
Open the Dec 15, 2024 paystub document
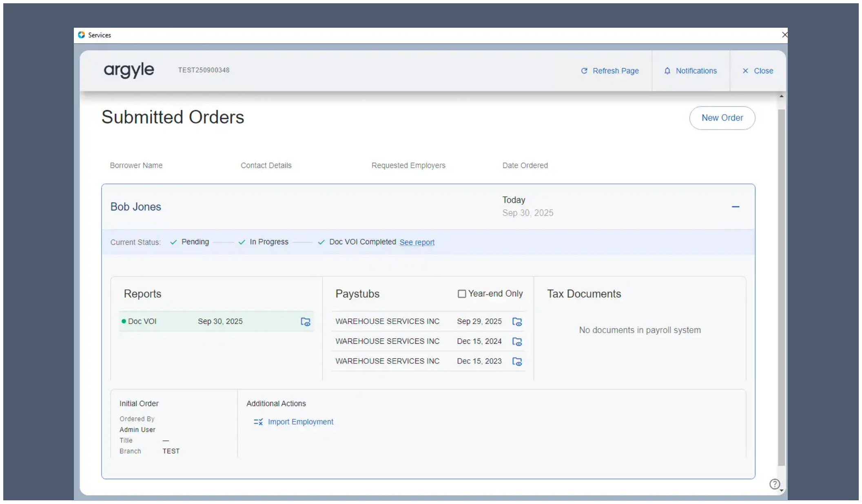(517, 342)
